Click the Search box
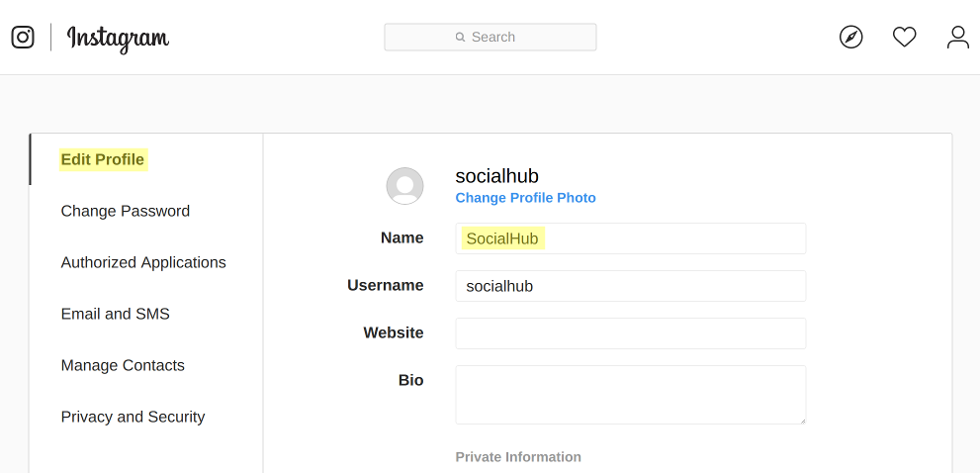This screenshot has height=473, width=980. tap(490, 37)
